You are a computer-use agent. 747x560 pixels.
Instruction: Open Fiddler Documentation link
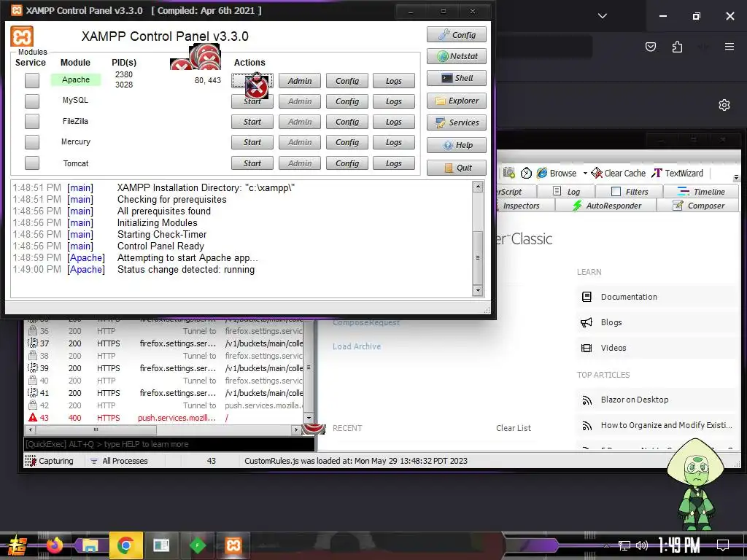tap(629, 297)
